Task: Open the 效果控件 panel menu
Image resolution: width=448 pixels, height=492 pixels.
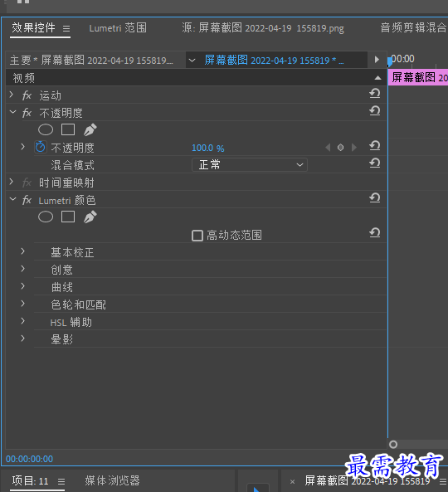Action: point(66,29)
